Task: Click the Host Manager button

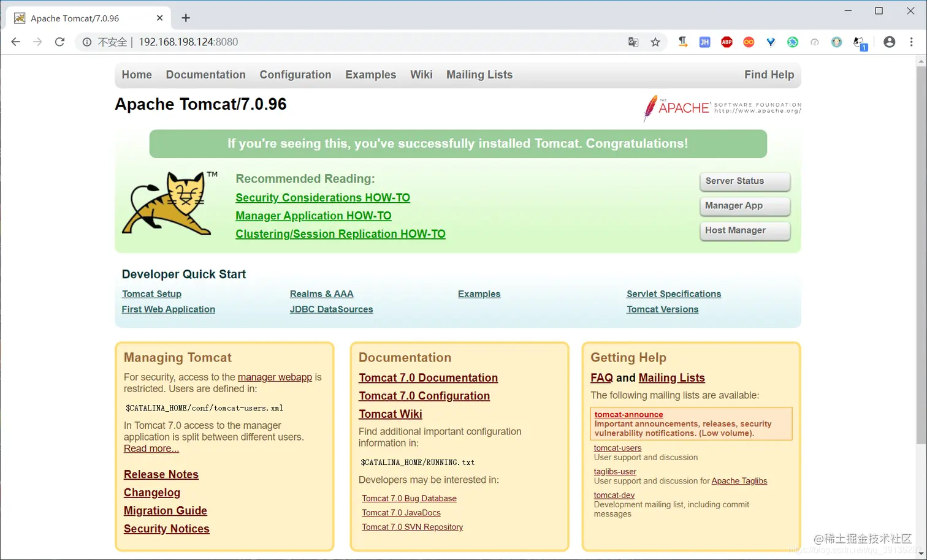Action: pyautogui.click(x=745, y=230)
